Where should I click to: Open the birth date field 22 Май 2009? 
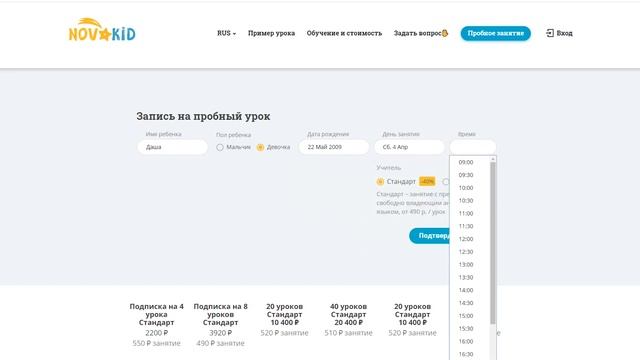point(334,147)
